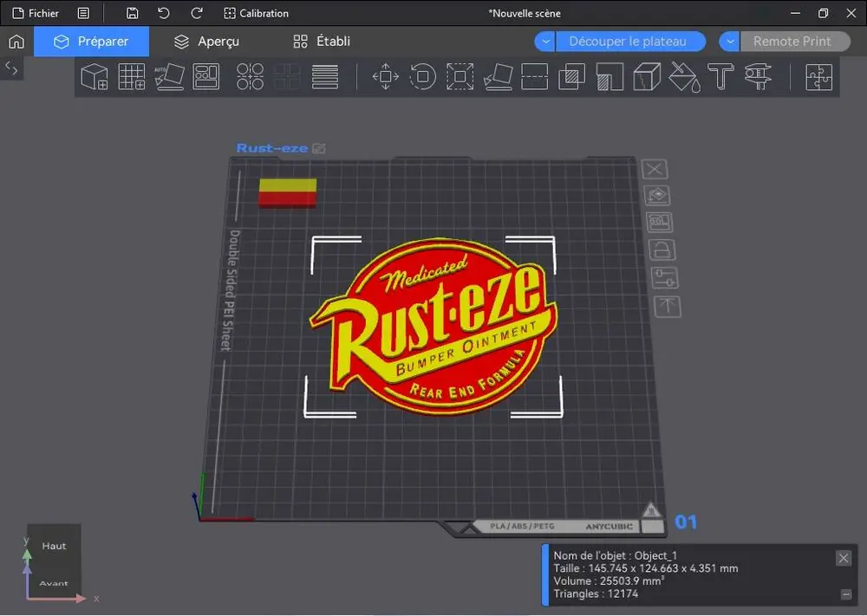Viewport: 867px width, 616px height.
Task: Click the Remote Print button
Action: pos(794,42)
